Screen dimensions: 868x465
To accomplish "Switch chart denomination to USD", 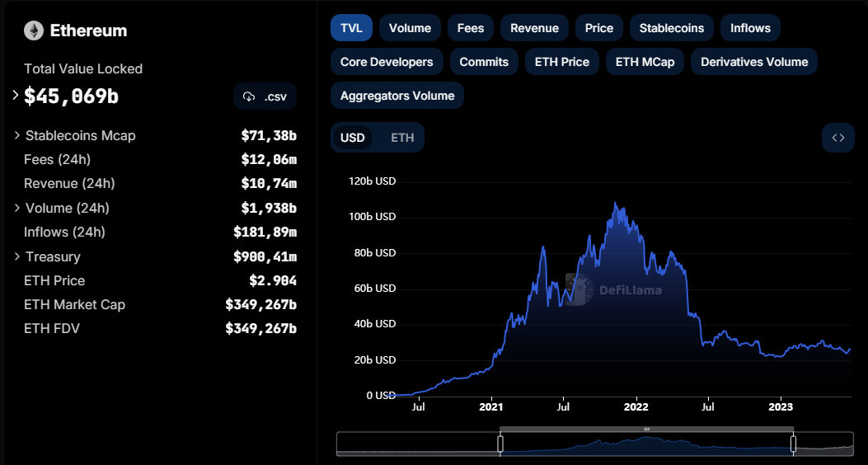I will tap(352, 138).
